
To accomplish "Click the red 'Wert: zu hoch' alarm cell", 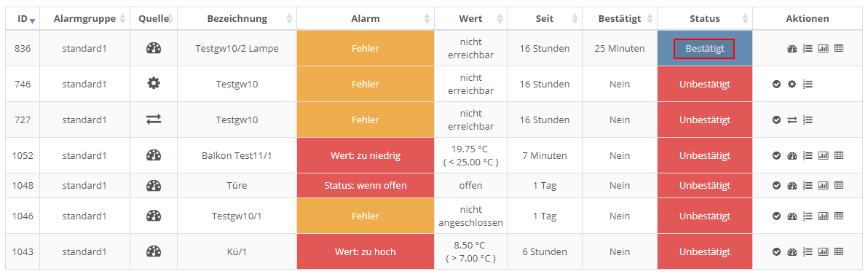I will tap(366, 251).
